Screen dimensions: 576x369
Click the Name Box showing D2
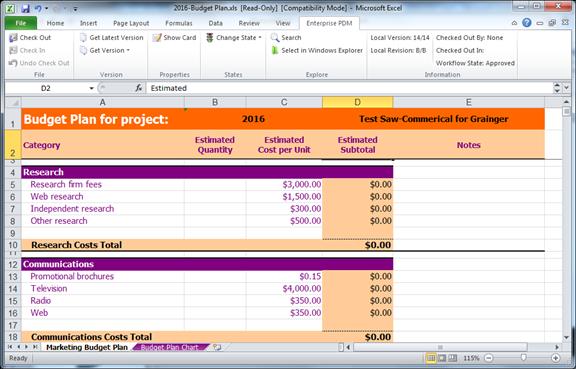tap(46, 88)
